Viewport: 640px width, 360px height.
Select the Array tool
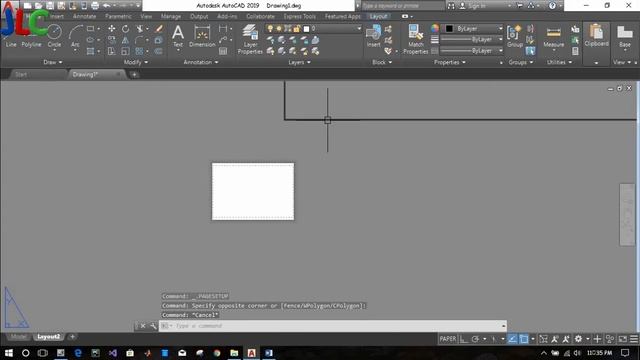[x=140, y=51]
